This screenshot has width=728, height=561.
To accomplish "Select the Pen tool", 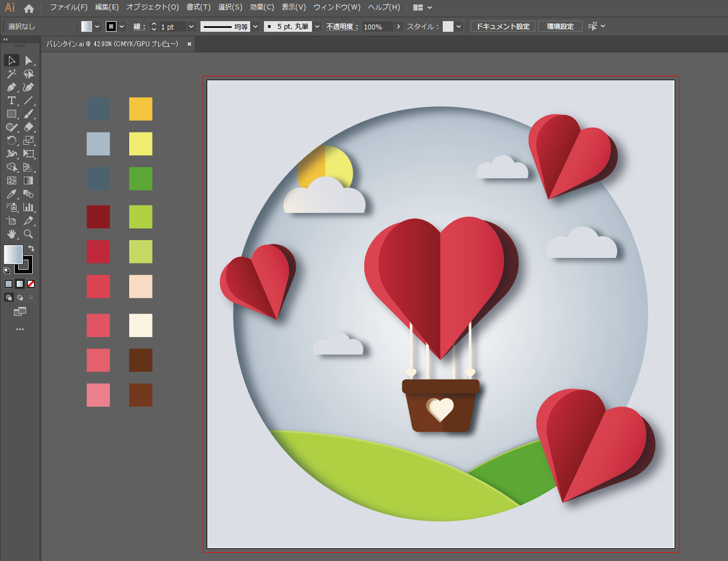I will point(12,87).
